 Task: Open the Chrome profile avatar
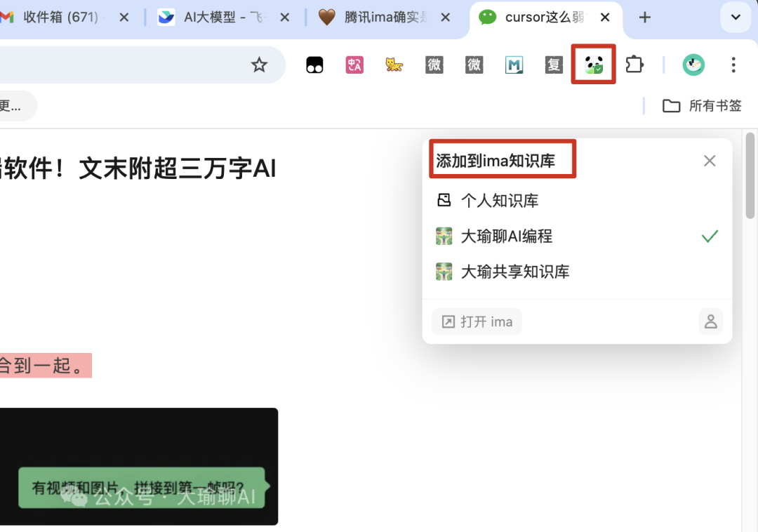(x=693, y=65)
